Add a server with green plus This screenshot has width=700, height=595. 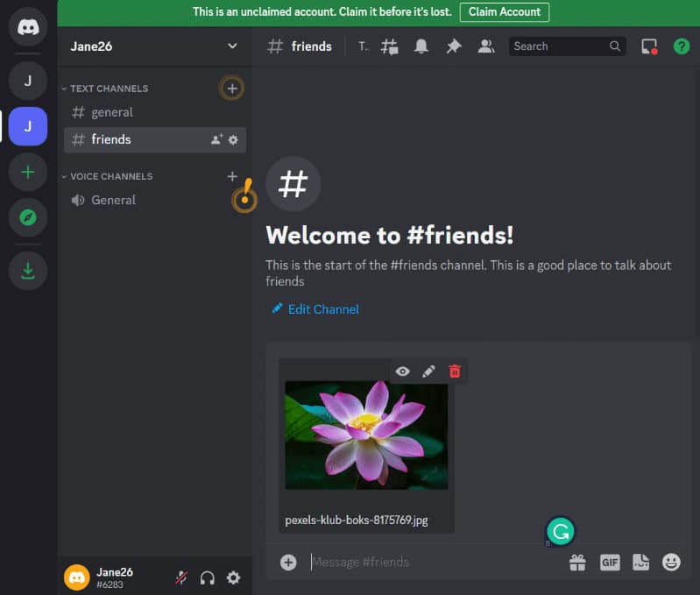[28, 172]
